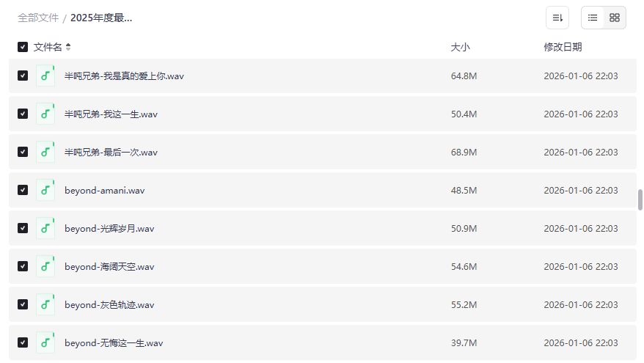The image size is (644, 363).
Task: Deselect the 半吨兄弟-最后一次.wav checkbox
Action: 23,152
